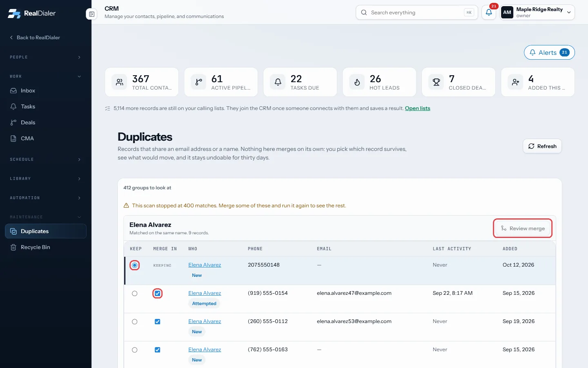Click the hot leads flame icon
This screenshot has height=368, width=588.
pyautogui.click(x=357, y=82)
